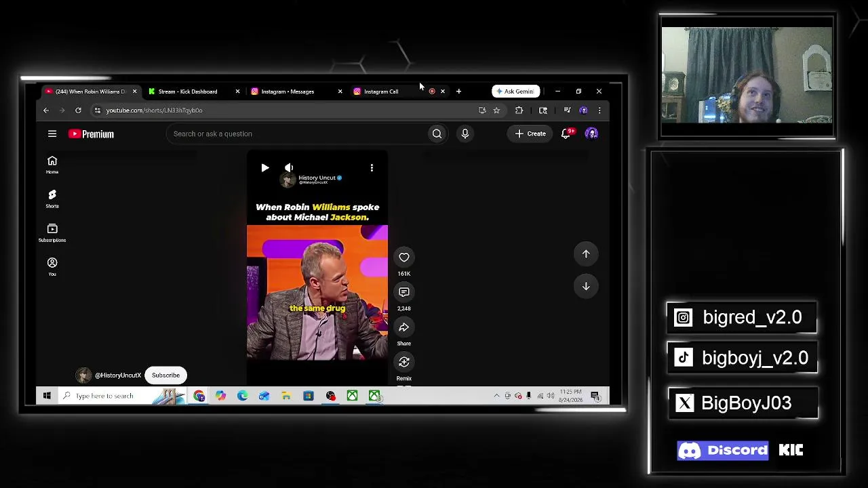Open the Windows notification center
This screenshot has width=868, height=488.
point(595,396)
